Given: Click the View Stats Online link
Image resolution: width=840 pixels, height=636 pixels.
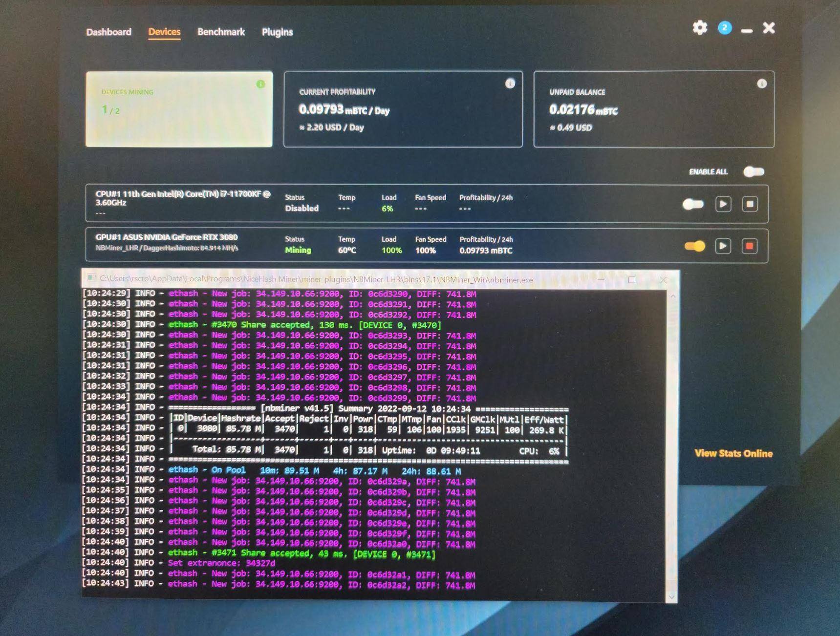Looking at the screenshot, I should 733,453.
